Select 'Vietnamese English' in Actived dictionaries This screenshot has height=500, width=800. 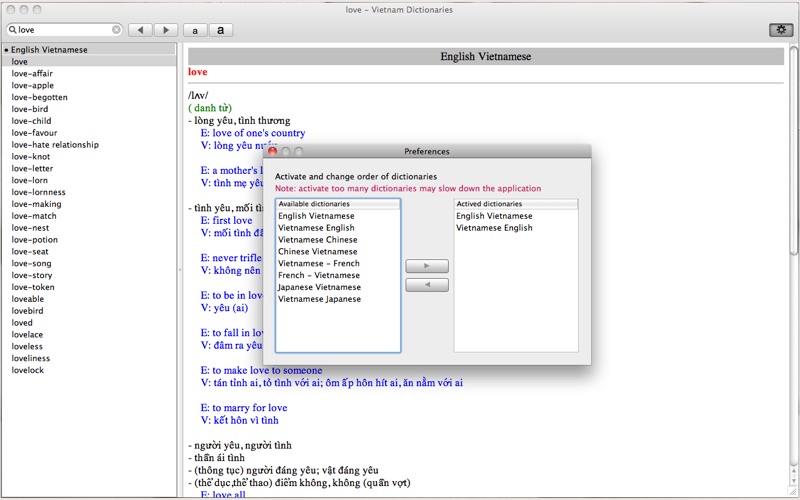click(x=494, y=228)
